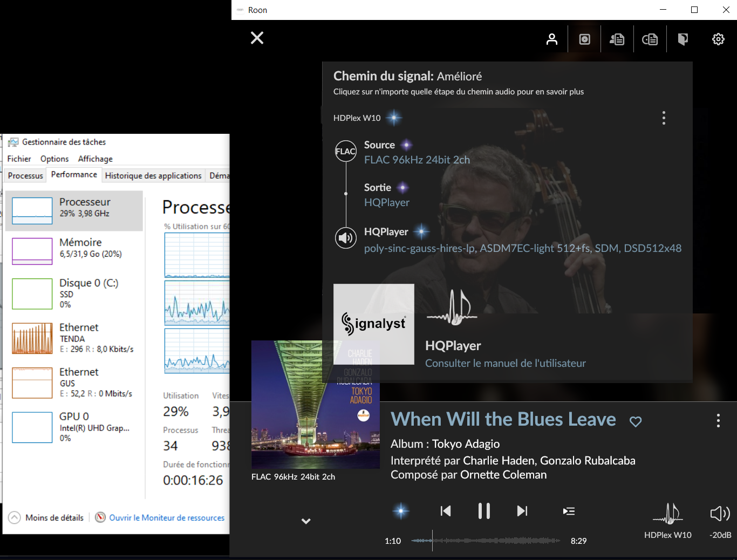The height and width of the screenshot is (560, 737).
Task: Click the total time 8:29 label
Action: tap(578, 541)
